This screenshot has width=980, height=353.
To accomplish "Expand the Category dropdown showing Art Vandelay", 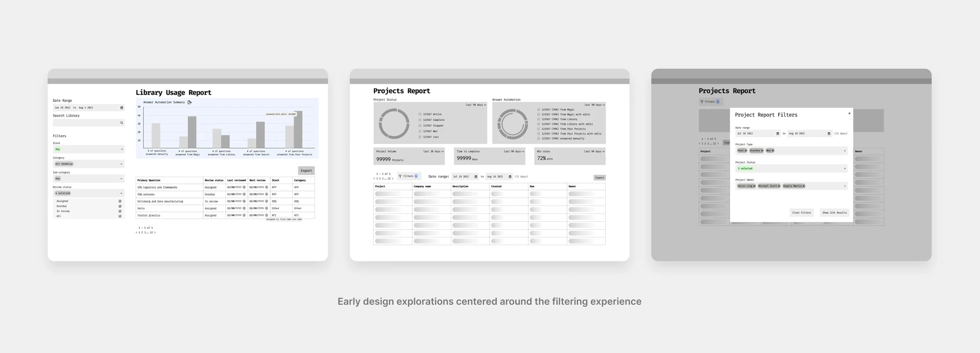I will 89,164.
